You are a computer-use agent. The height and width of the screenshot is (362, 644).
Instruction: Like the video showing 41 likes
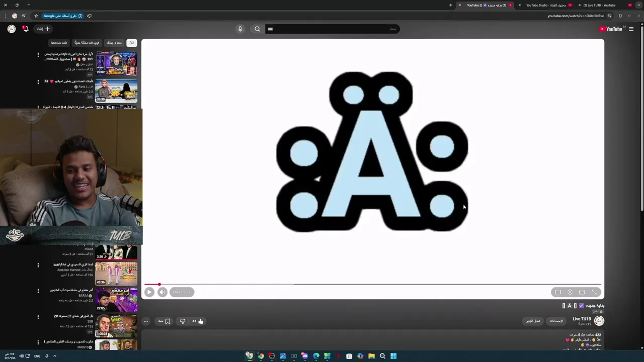coord(198,321)
